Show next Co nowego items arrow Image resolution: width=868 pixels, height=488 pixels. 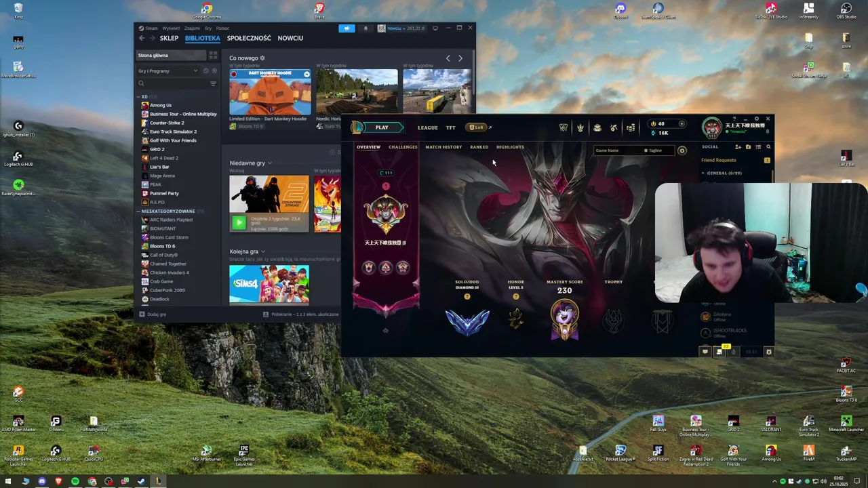pos(460,58)
